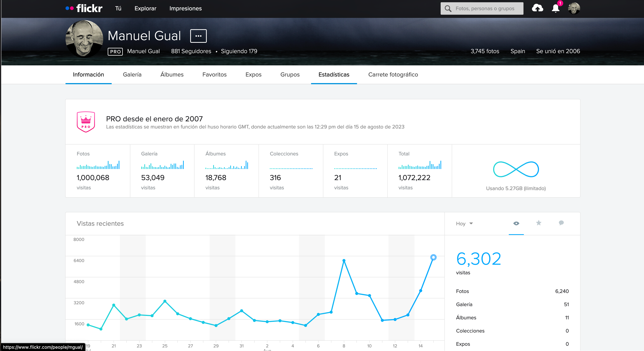Click the three-dots more options button
Screen dimensions: 644x351
coord(198,36)
